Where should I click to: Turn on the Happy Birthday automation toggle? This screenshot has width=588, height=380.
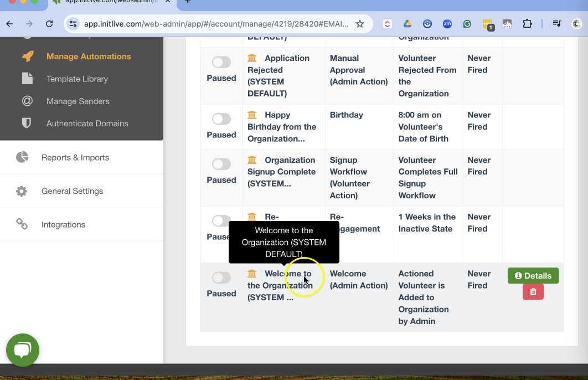point(221,119)
